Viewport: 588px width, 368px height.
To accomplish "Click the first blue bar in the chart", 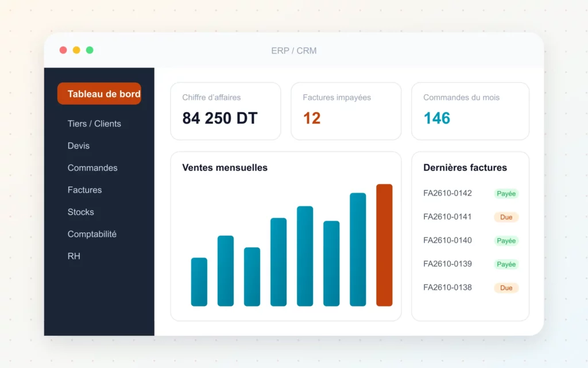I will click(x=199, y=282).
